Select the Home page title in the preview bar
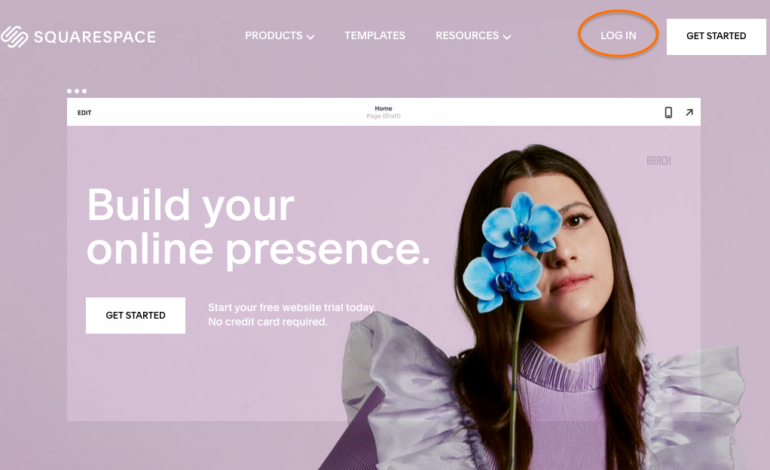Screen dimensions: 770x470 coord(384,109)
